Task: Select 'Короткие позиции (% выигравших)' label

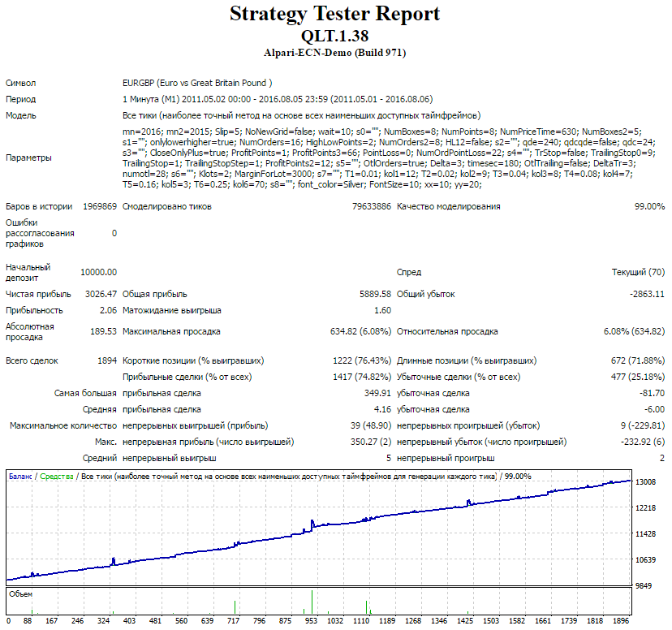Action: tap(193, 360)
